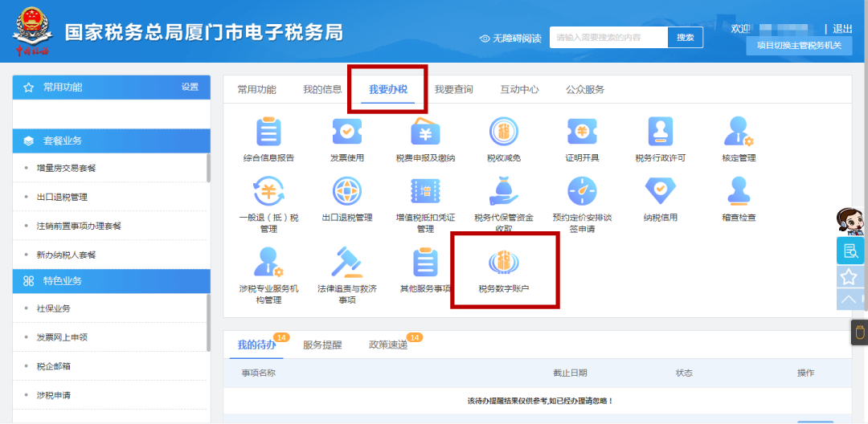Open 证明开具 icon
The height and width of the screenshot is (424, 868).
coord(582,132)
